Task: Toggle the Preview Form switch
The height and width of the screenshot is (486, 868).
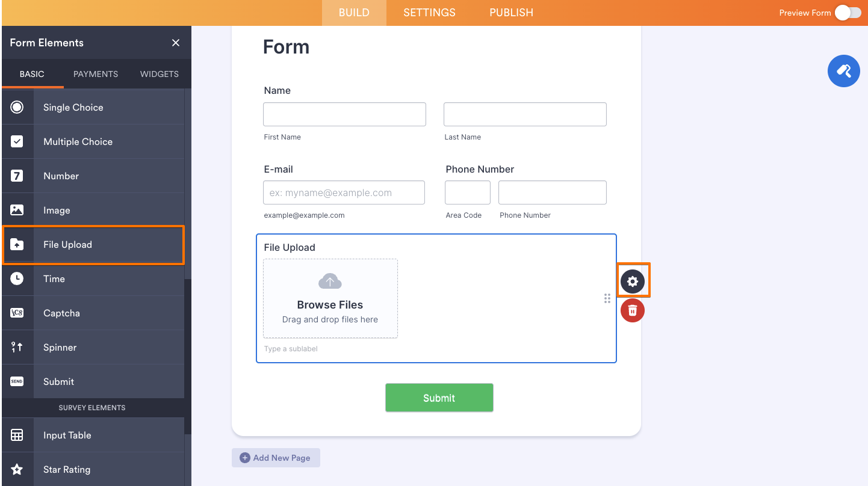Action: [849, 12]
